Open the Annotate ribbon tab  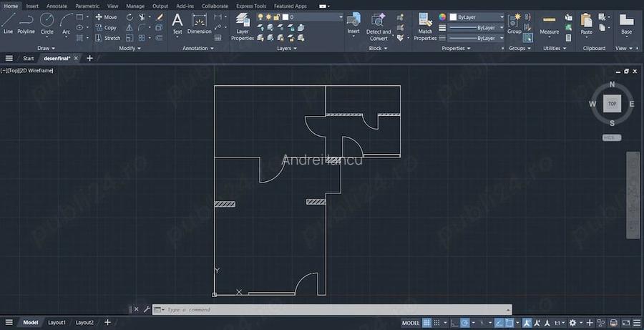(57, 6)
